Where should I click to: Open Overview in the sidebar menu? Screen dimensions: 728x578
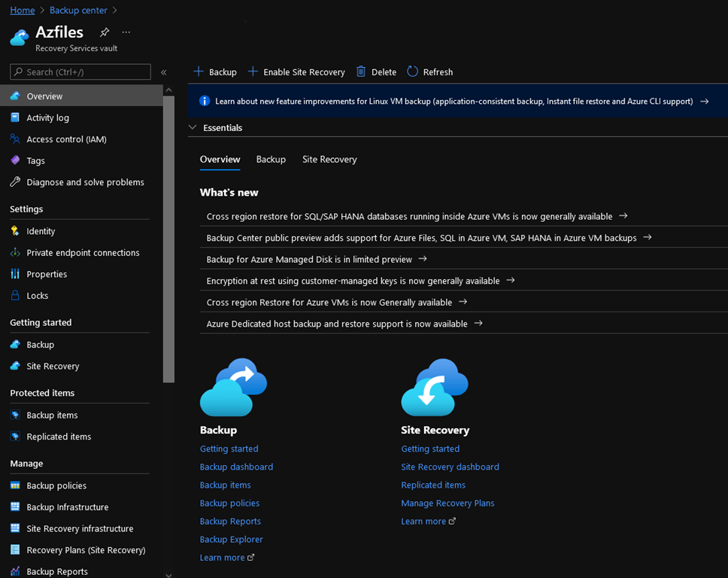tap(81, 96)
